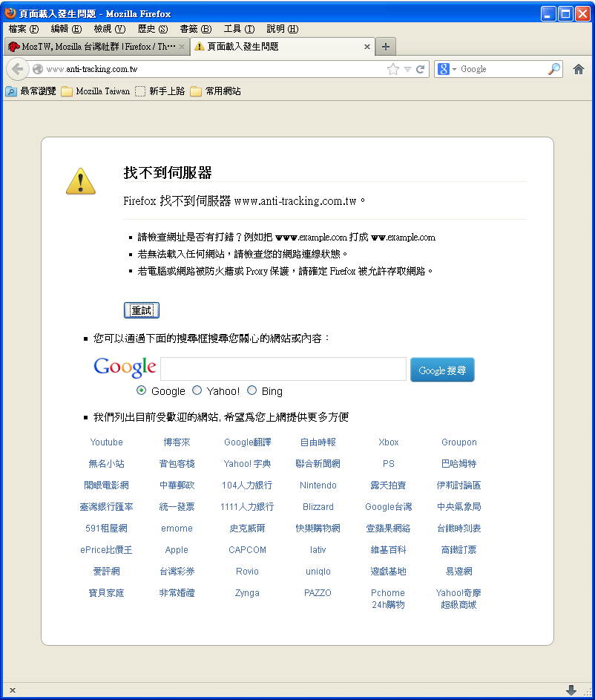Switch to the MozTW, Mozilla 台灣社群 tab
The image size is (595, 700).
[93, 46]
